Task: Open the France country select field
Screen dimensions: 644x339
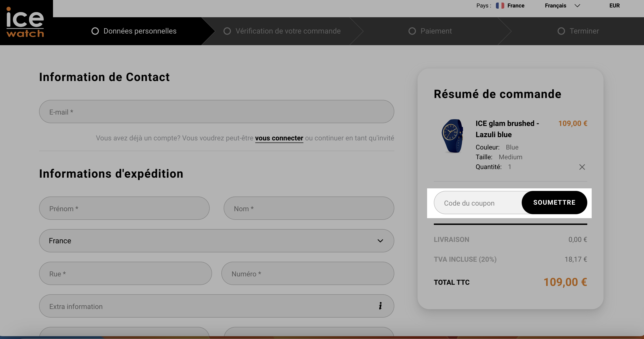Action: tap(216, 241)
